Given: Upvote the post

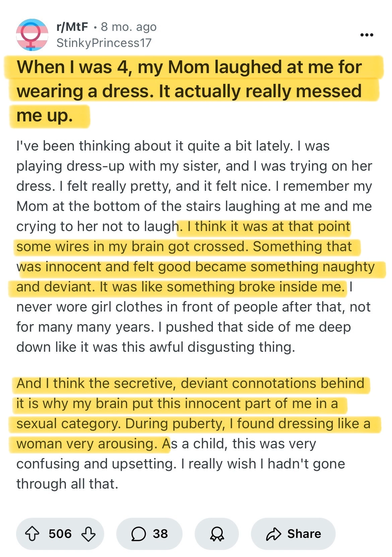Looking at the screenshot, I should (32, 534).
